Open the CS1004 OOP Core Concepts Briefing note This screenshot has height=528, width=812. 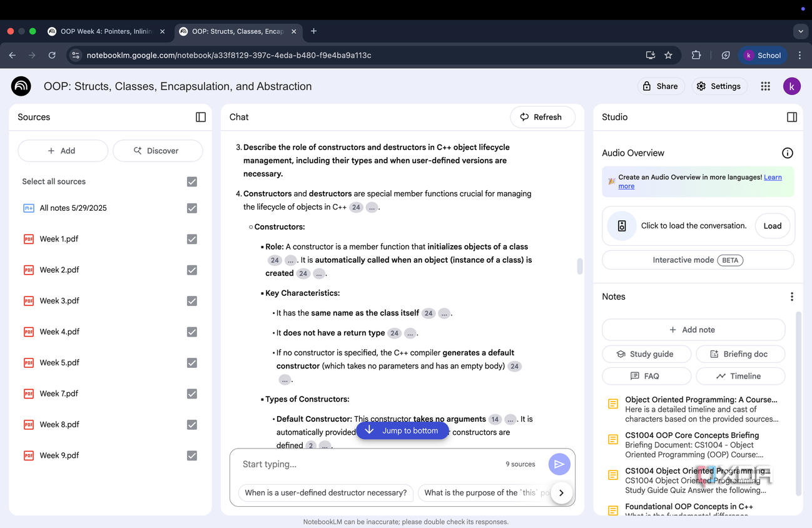(693, 445)
